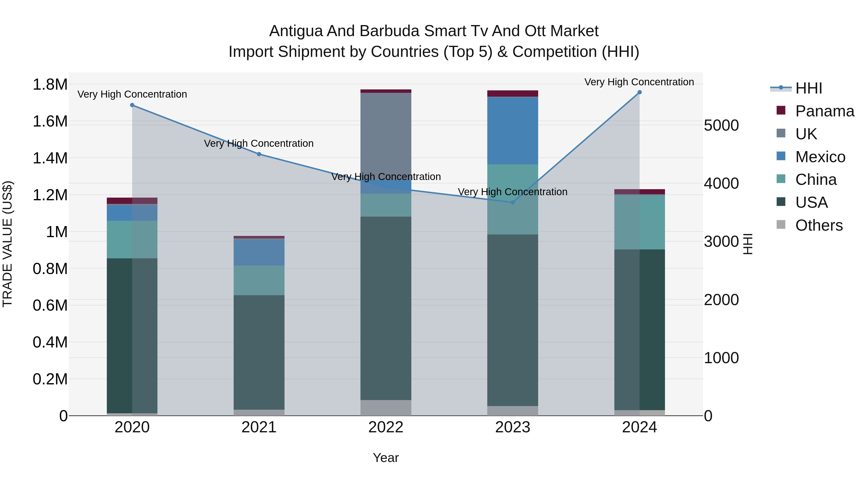The height and width of the screenshot is (488, 868).
Task: Select the Mexico segment of the 2023 bar
Action: pos(513,131)
